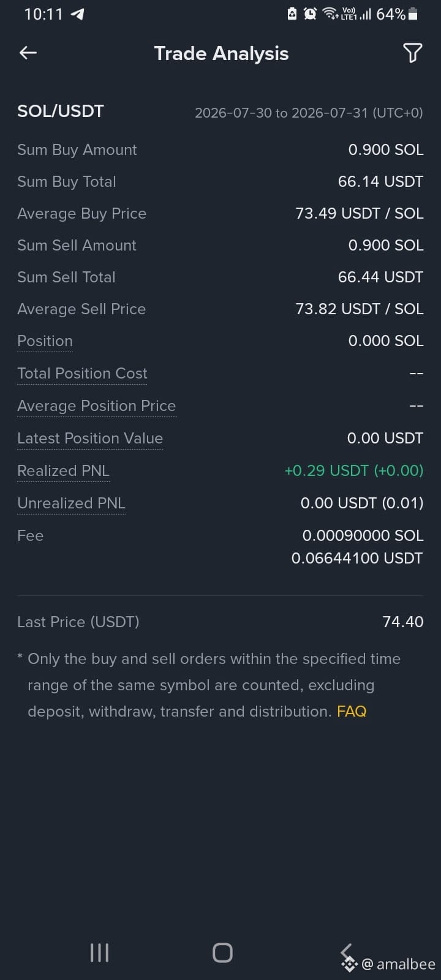
Task: Tap the Android recent apps icon
Action: click(x=99, y=952)
